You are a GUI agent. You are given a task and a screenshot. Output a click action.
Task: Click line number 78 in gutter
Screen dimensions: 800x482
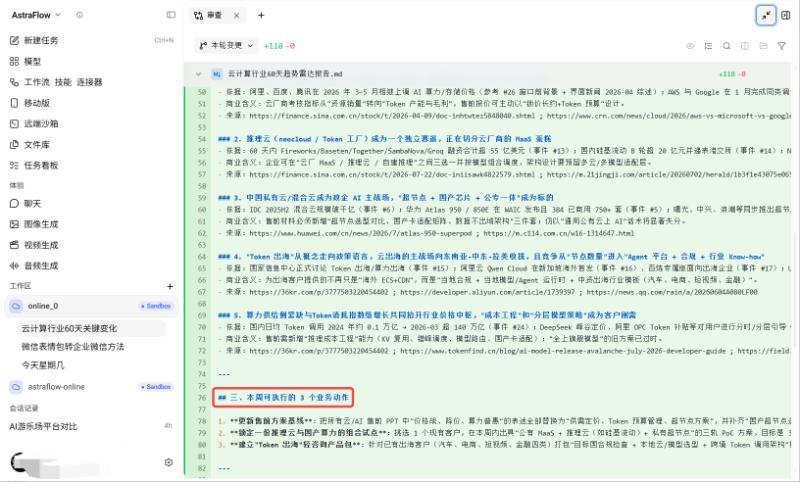pyautogui.click(x=202, y=421)
